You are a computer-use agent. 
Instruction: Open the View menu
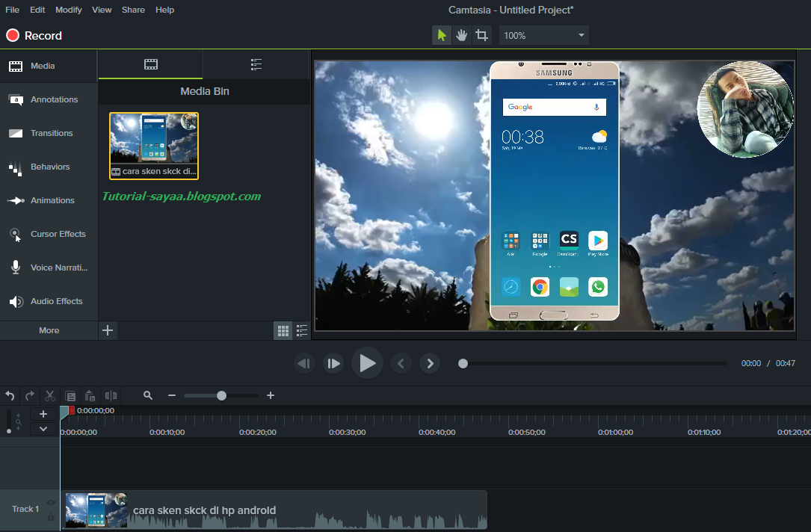[102, 10]
